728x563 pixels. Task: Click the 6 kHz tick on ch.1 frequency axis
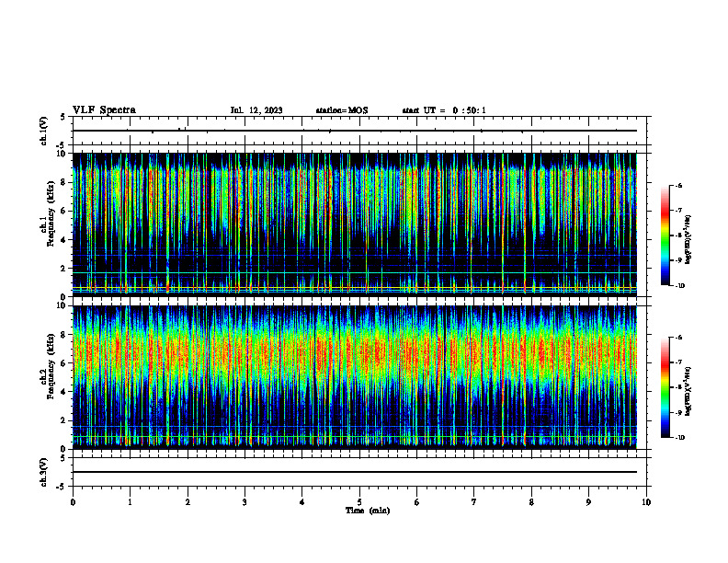(64, 212)
